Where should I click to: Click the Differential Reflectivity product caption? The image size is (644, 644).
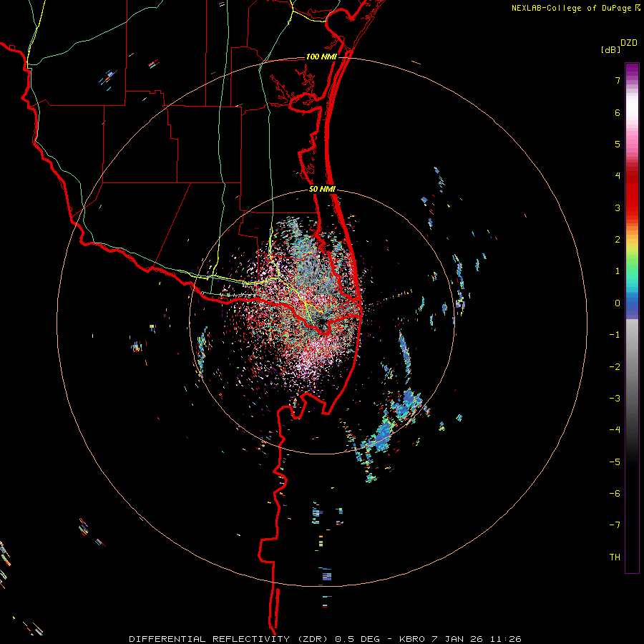tap(325, 639)
